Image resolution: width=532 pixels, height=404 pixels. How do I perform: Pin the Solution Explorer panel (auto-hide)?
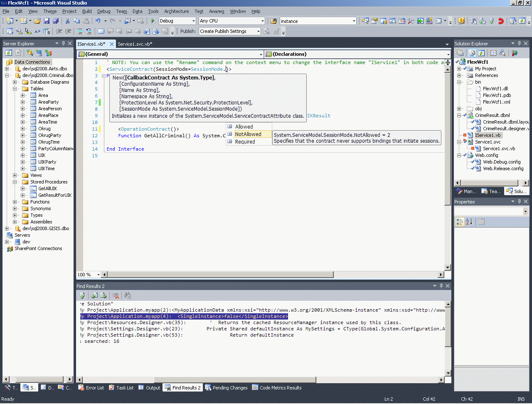click(x=519, y=43)
